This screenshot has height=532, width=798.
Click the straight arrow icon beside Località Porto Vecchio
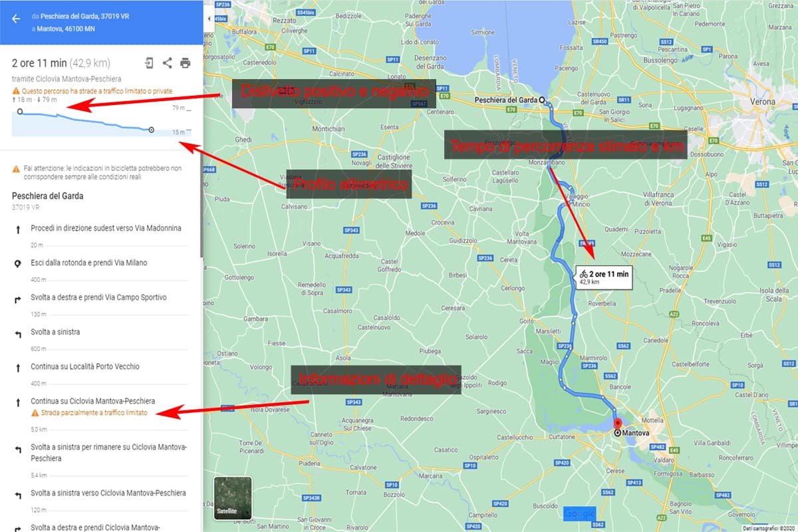[17, 367]
